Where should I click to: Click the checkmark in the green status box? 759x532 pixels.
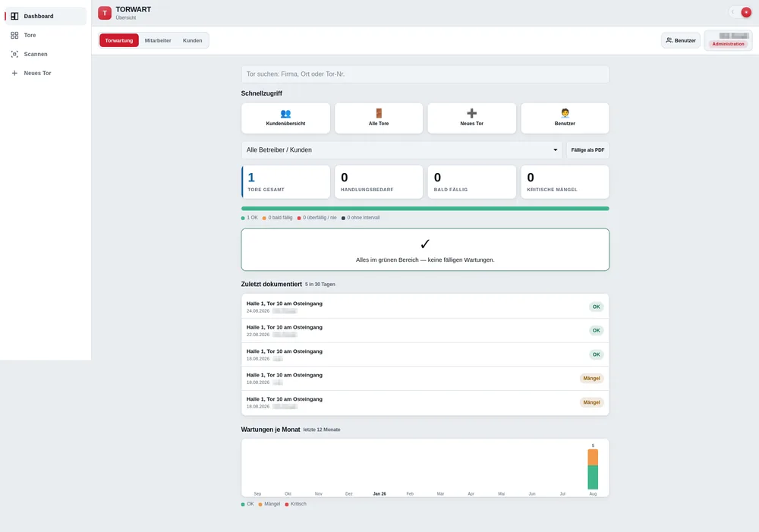coord(425,244)
